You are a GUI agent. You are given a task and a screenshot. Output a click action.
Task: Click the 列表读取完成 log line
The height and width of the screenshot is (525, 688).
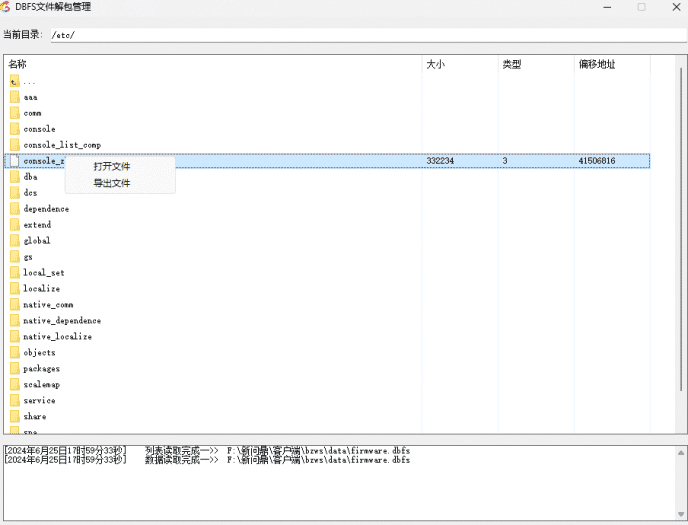click(x=207, y=450)
